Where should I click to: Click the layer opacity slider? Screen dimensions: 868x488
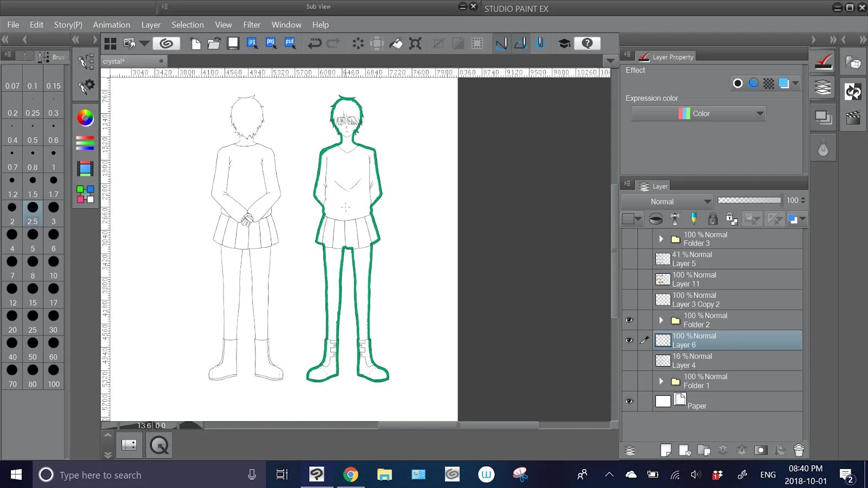pos(749,201)
